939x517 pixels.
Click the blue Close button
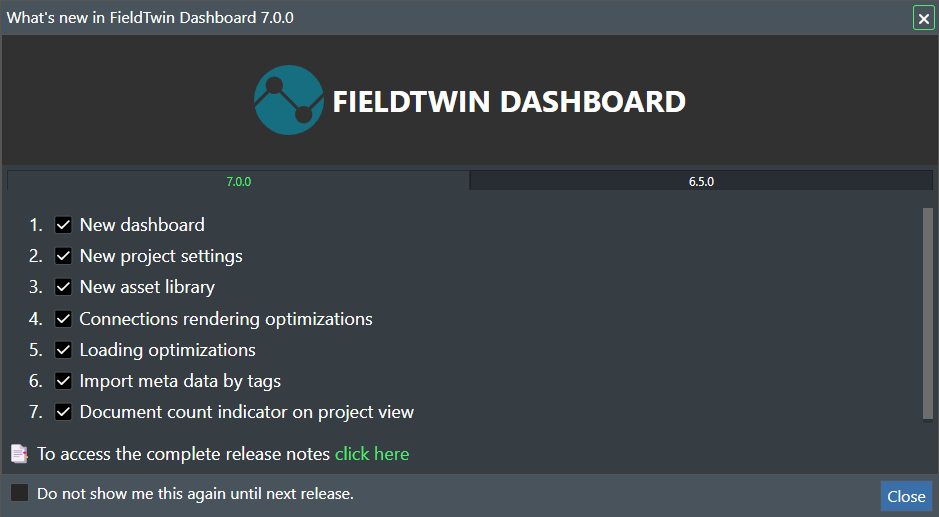tap(906, 496)
